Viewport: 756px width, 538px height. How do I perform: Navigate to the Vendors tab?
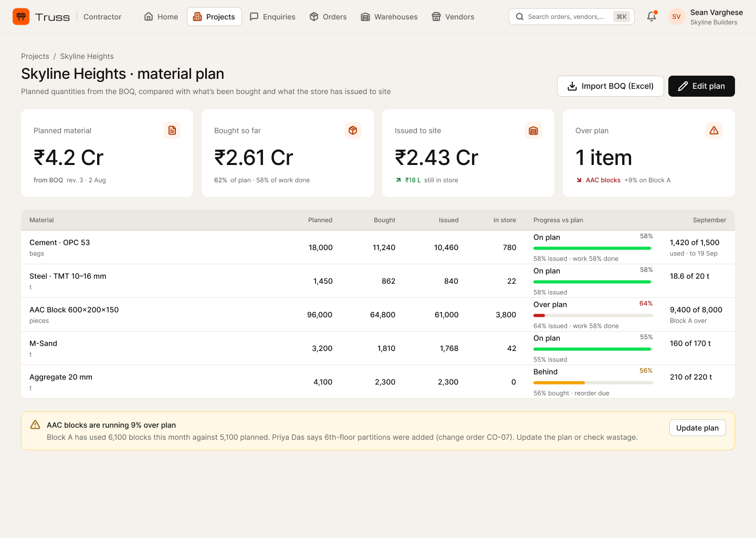tap(453, 17)
